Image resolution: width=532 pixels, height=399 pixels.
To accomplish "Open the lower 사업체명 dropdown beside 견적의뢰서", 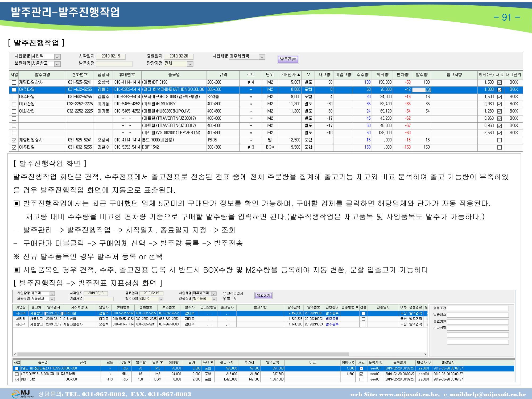I will [214, 294].
